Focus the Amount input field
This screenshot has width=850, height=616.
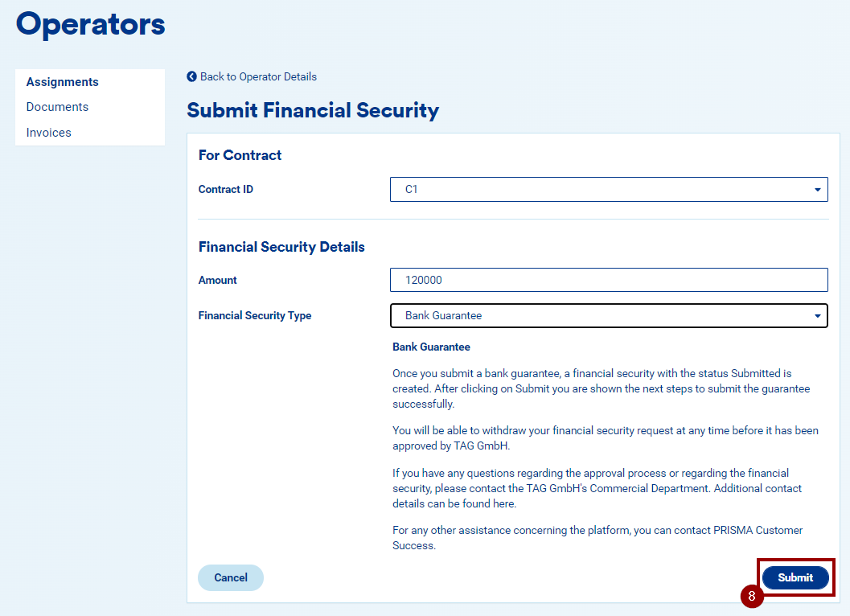609,280
